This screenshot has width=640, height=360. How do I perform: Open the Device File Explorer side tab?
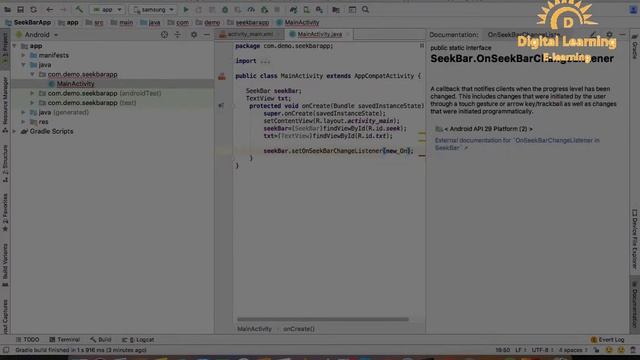635,239
